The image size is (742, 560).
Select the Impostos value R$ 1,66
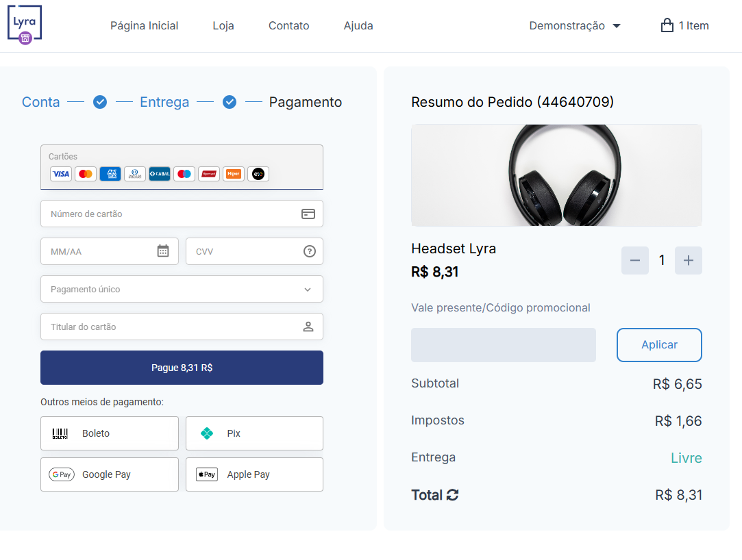click(678, 420)
